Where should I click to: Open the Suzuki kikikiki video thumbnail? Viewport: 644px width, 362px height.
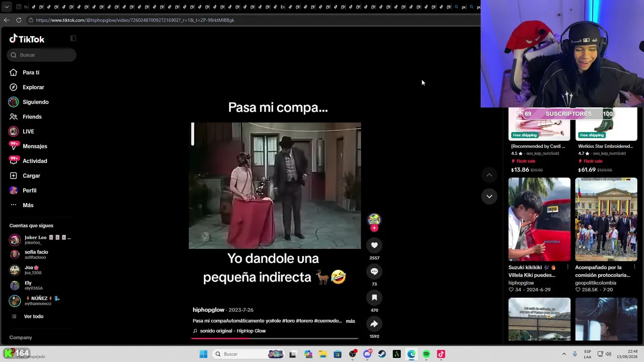[539, 219]
